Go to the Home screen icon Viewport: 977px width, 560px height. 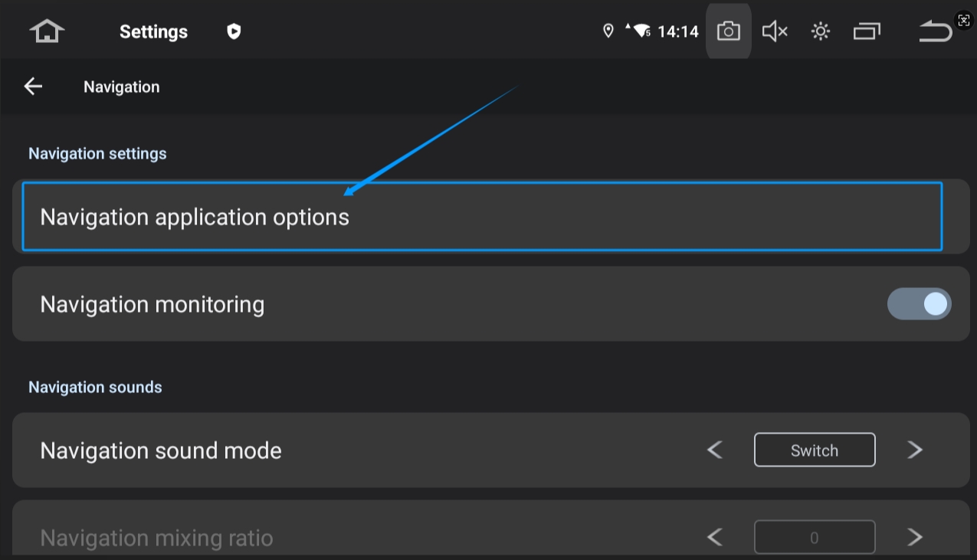click(47, 31)
